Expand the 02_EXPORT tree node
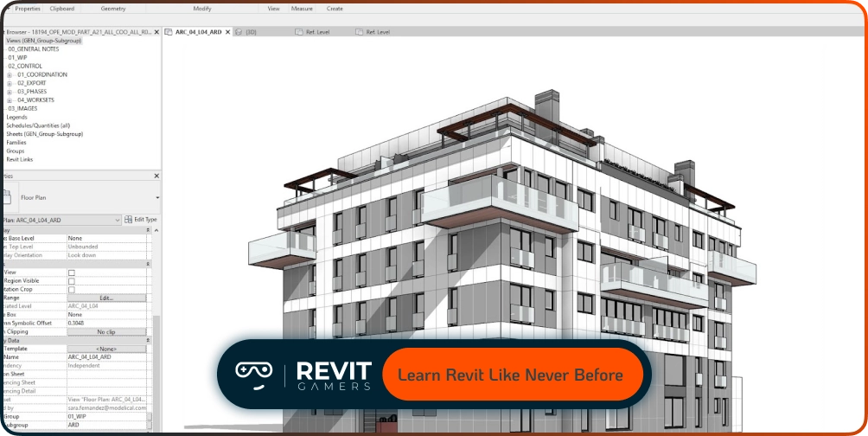This screenshot has width=868, height=436. pos(10,83)
